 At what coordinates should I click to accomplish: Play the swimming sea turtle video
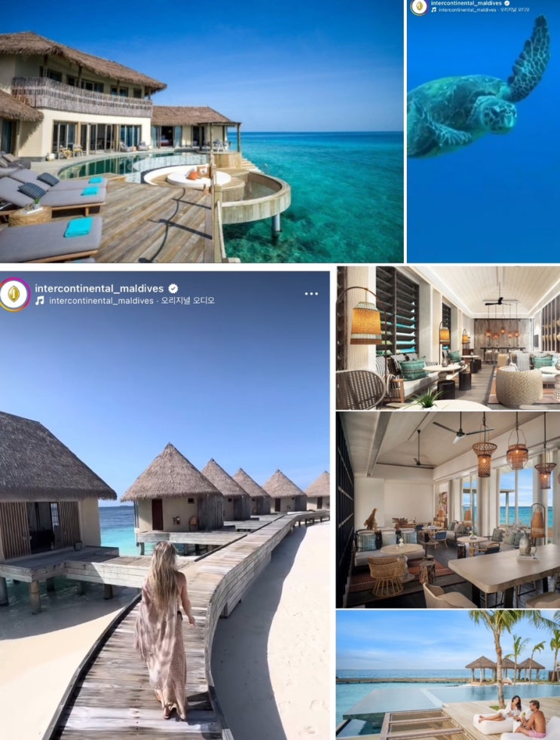tap(484, 131)
